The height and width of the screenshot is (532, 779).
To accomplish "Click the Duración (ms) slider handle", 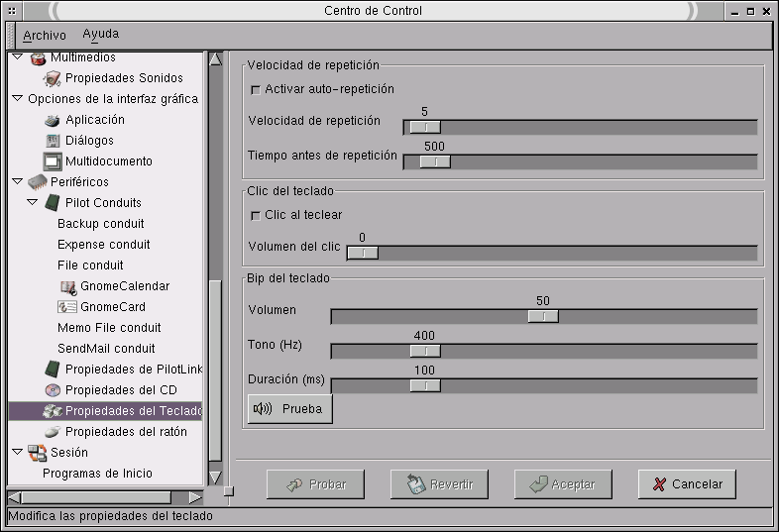I will (425, 386).
